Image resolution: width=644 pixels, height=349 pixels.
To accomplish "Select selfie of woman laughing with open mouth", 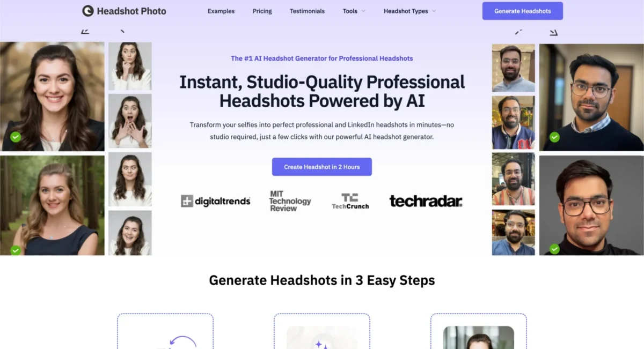I will coord(130,233).
